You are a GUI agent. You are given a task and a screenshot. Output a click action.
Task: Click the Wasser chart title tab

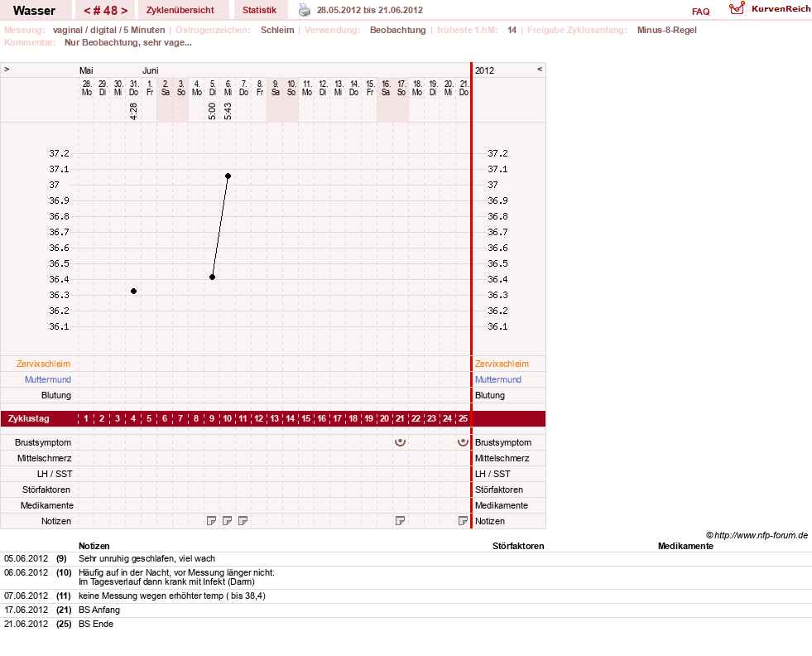[x=34, y=11]
